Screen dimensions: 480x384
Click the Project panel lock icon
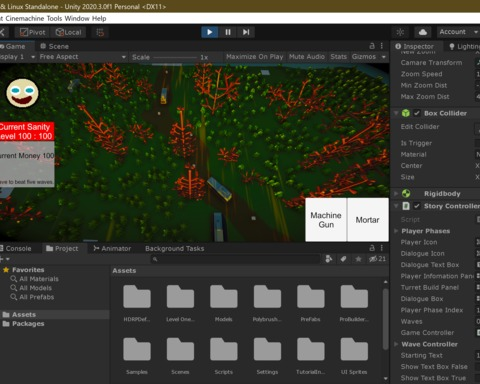(x=372, y=248)
